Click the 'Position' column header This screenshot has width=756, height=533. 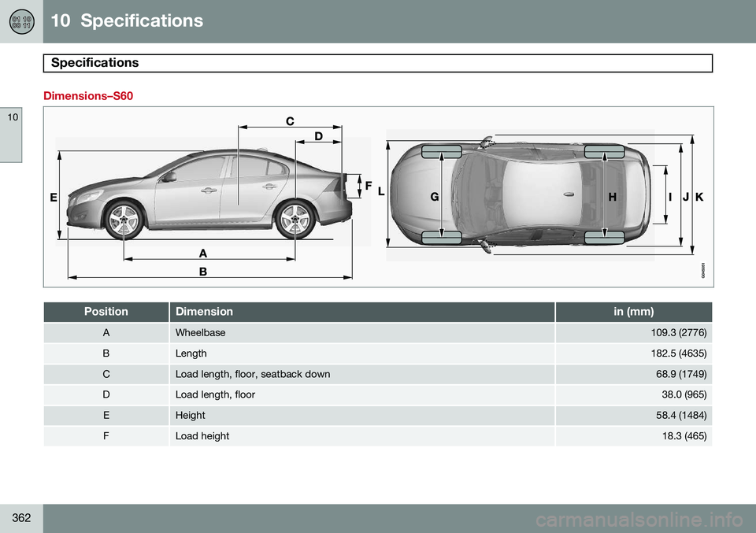(x=106, y=312)
